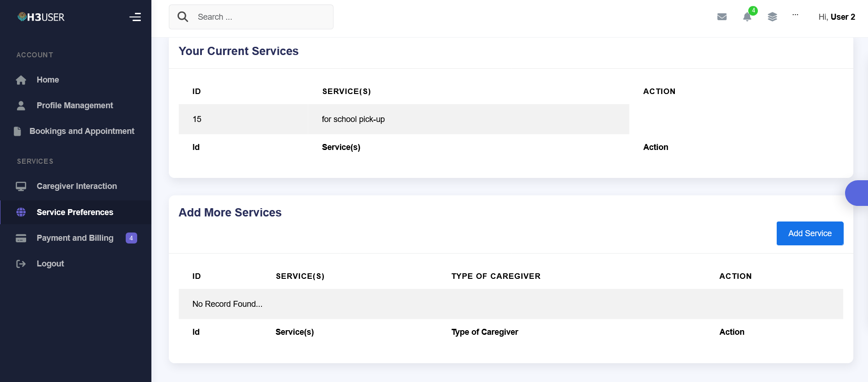
Task: Open Bookings and Appointment page
Action: coord(82,131)
